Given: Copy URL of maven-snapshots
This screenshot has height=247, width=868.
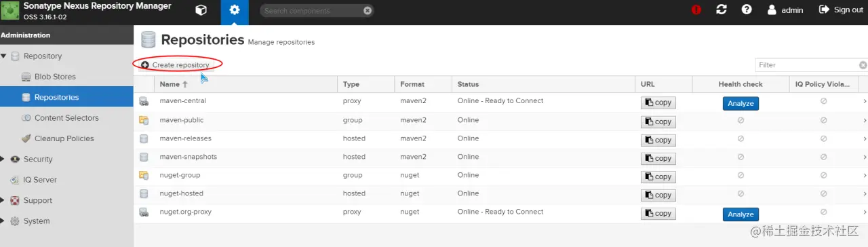Looking at the screenshot, I should [x=658, y=158].
